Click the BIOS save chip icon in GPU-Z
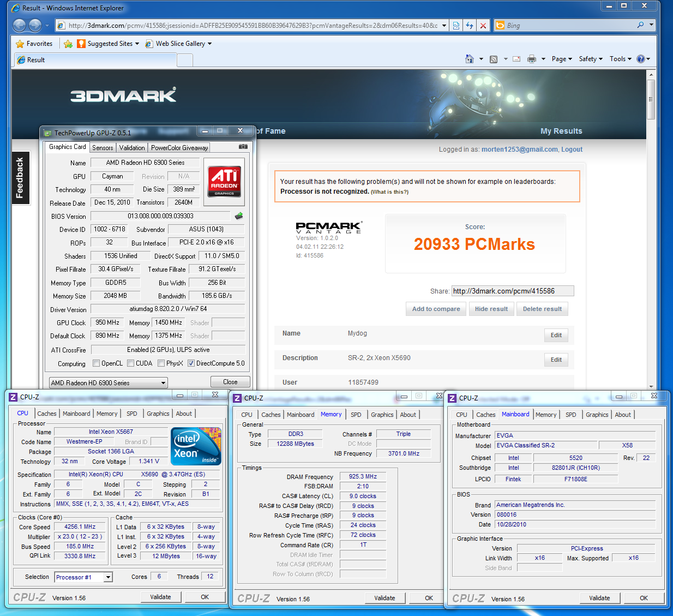 (238, 216)
